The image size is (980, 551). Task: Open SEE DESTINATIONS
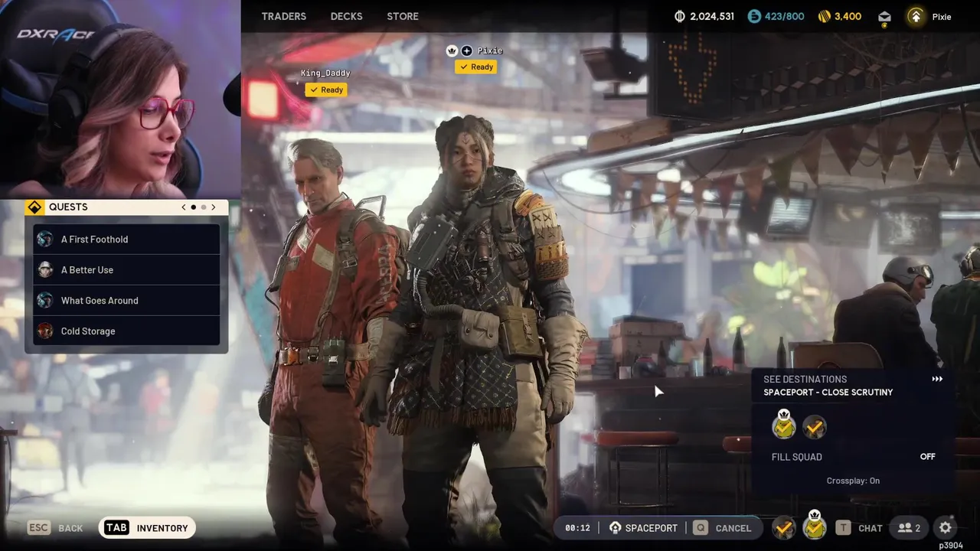[x=805, y=379]
